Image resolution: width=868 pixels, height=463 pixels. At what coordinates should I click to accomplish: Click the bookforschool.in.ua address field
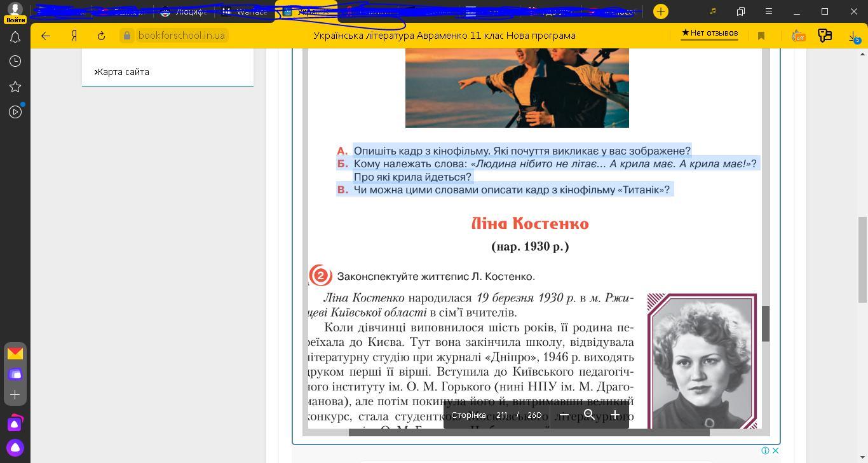click(x=181, y=36)
